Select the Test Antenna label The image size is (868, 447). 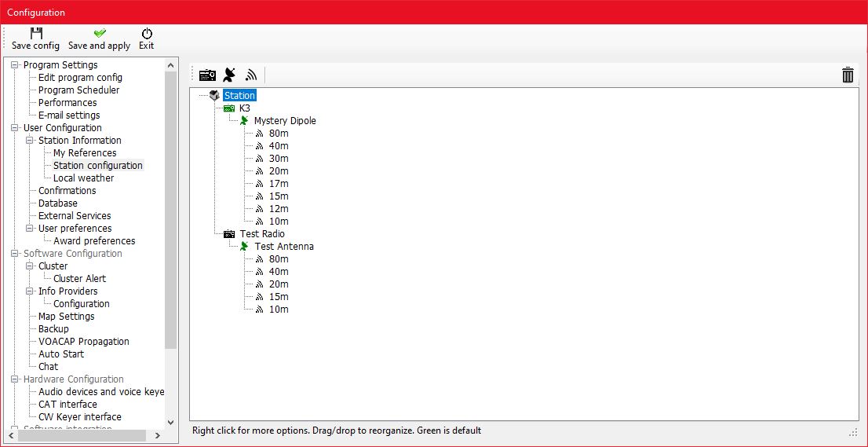pos(284,246)
